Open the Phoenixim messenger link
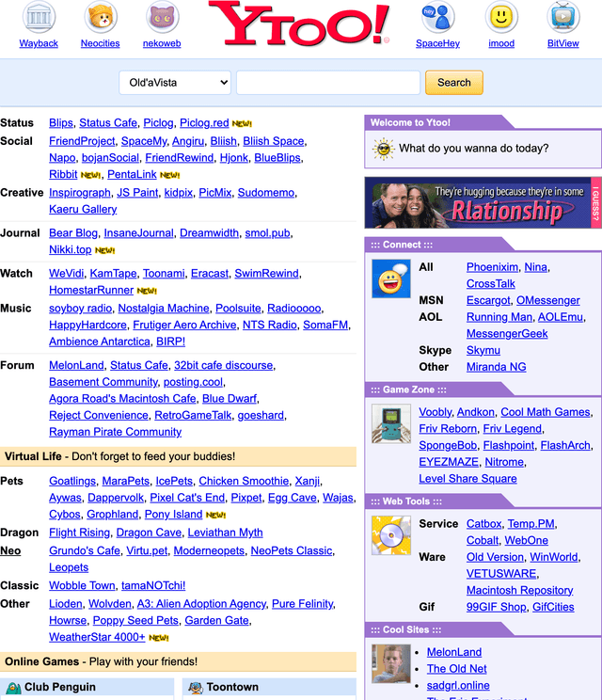 [x=492, y=267]
